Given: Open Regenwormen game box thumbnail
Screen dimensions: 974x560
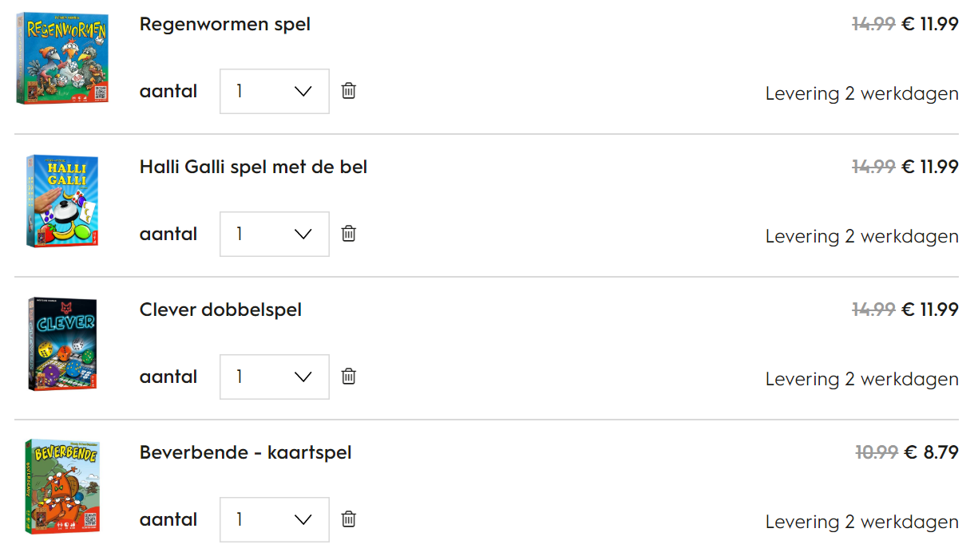Looking at the screenshot, I should coord(61,57).
